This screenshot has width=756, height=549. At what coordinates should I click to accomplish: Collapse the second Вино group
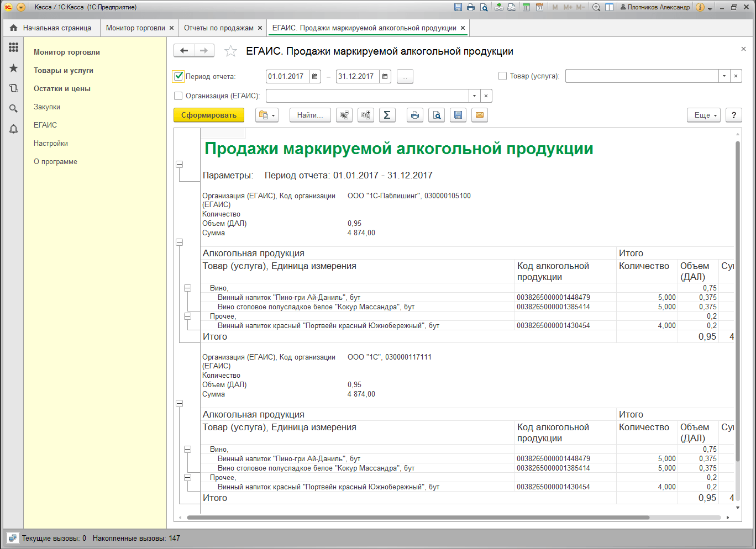187,449
